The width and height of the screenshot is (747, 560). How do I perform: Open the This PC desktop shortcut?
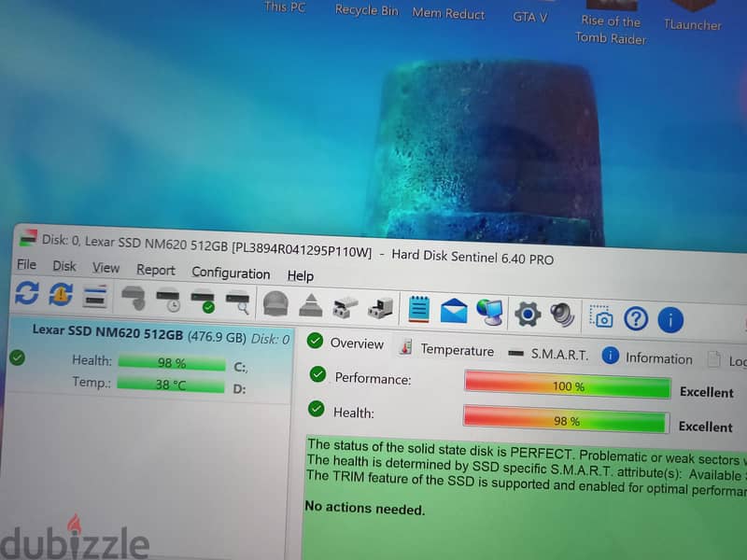285,7
